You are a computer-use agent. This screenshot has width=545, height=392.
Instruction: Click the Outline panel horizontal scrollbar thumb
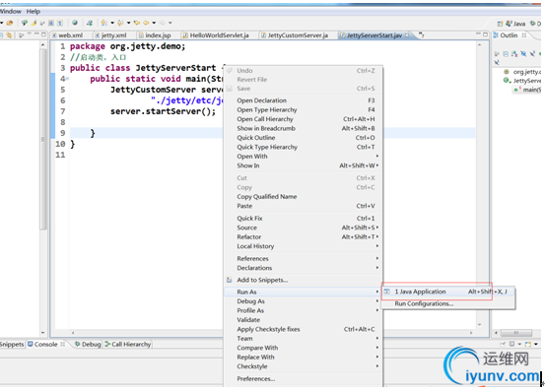coord(516,333)
